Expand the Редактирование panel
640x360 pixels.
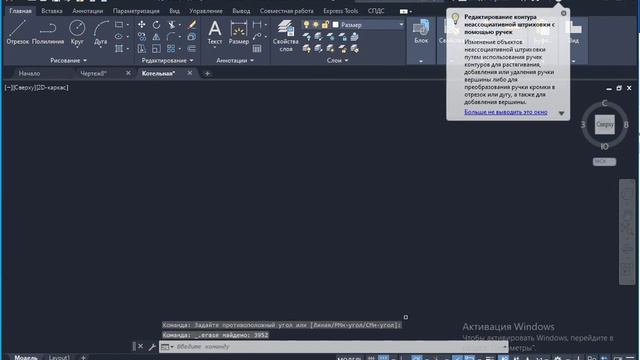167,60
